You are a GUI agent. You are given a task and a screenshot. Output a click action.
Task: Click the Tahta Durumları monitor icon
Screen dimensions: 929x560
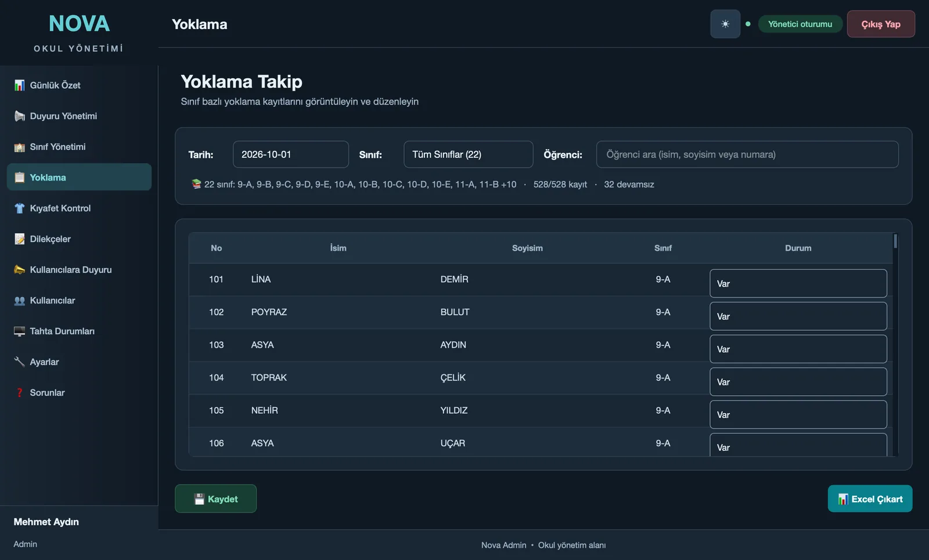(x=20, y=331)
